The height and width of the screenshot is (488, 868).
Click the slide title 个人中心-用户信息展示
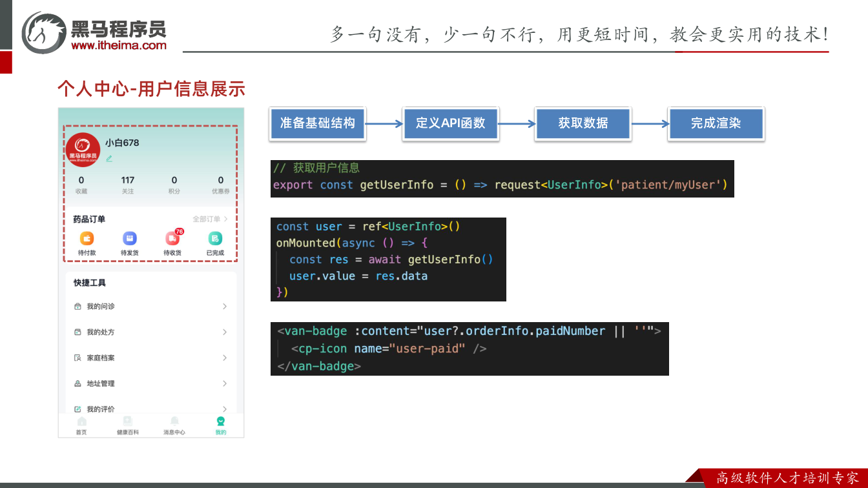151,88
